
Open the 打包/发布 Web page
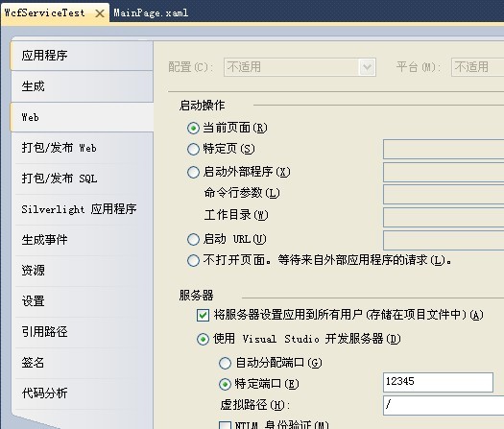pyautogui.click(x=82, y=148)
